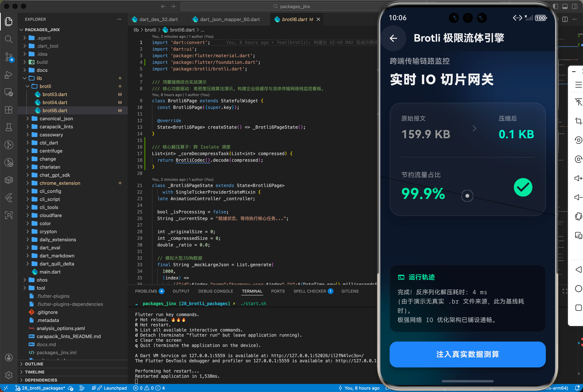Click the emulator crop screenshot icon
The image size is (583, 392).
tap(578, 121)
